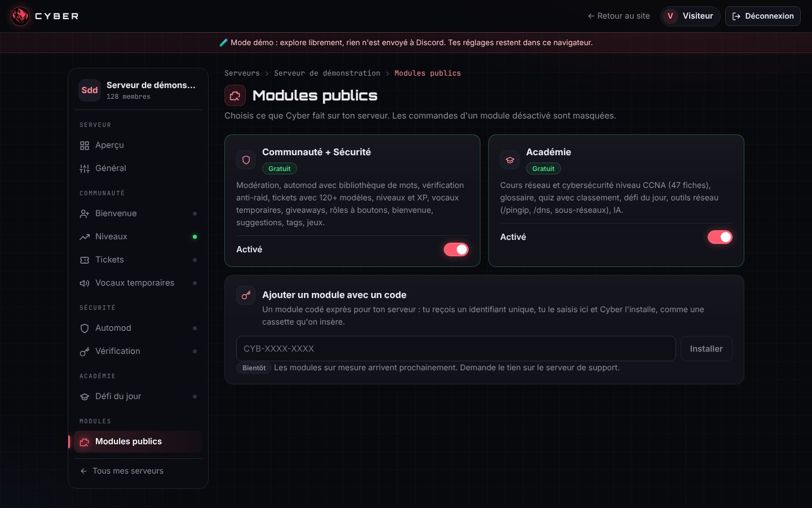Click the Serveurs breadcrumb link
Viewport: 812px width, 508px height.
pos(242,73)
